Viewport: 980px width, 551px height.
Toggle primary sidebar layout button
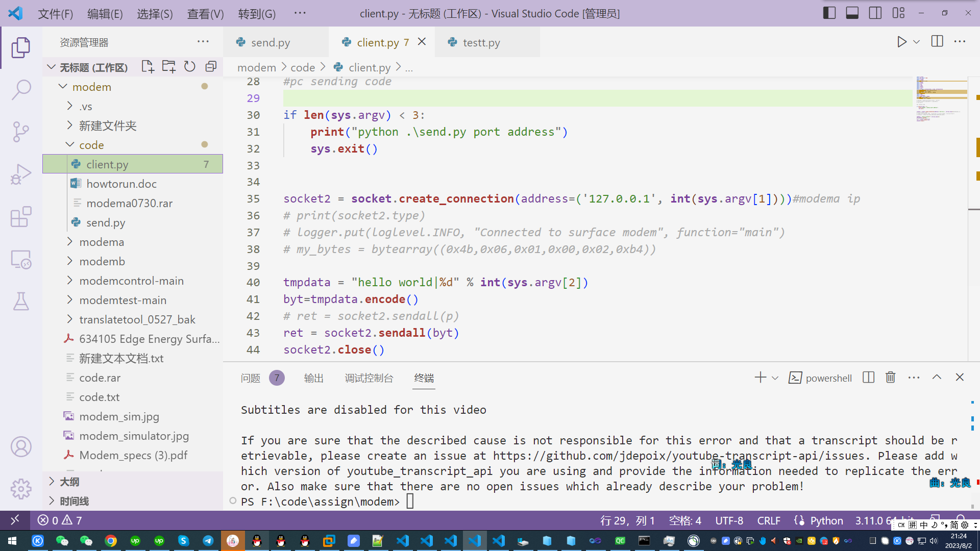click(x=829, y=13)
